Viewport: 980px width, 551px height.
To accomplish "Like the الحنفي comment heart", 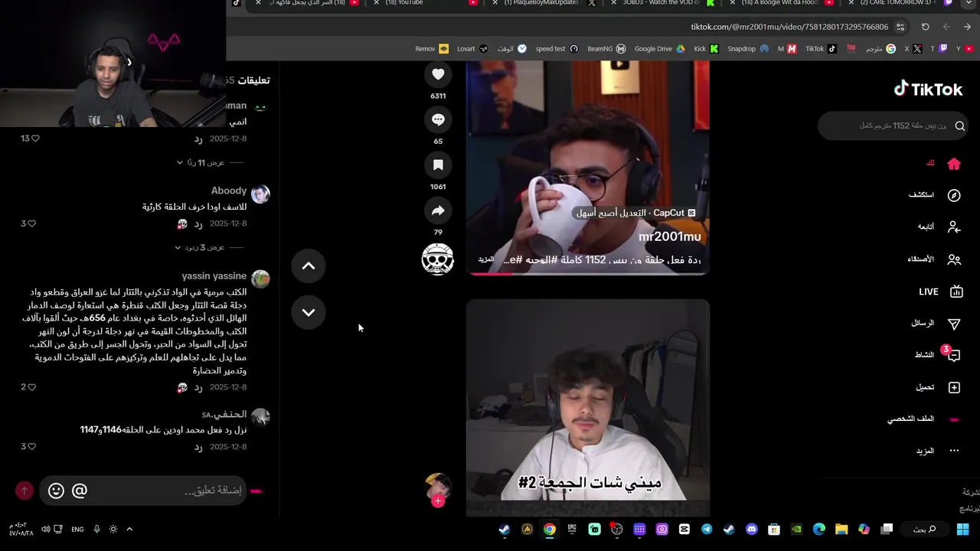I will 32,447.
